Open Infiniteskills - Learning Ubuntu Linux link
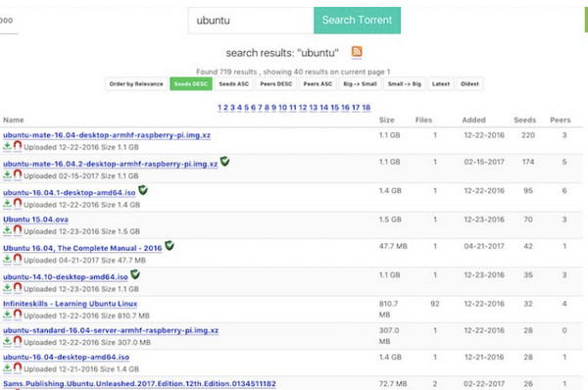The image size is (588, 390). (x=71, y=304)
